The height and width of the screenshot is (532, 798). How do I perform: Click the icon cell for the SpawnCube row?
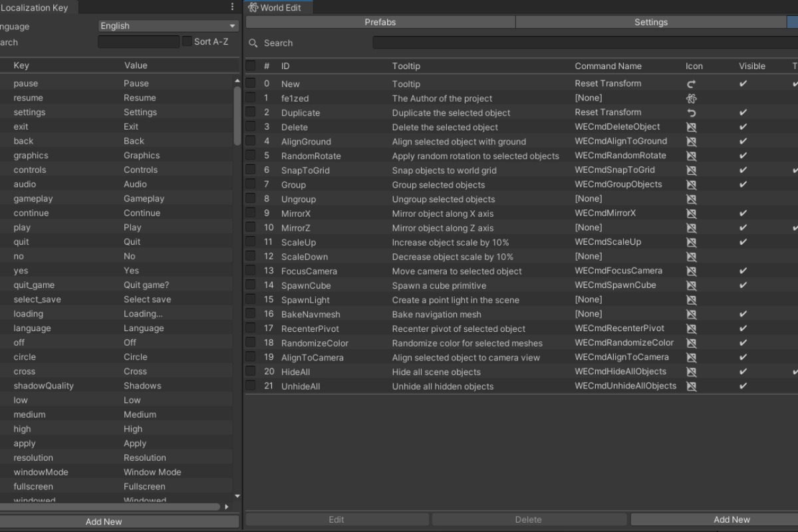[691, 285]
